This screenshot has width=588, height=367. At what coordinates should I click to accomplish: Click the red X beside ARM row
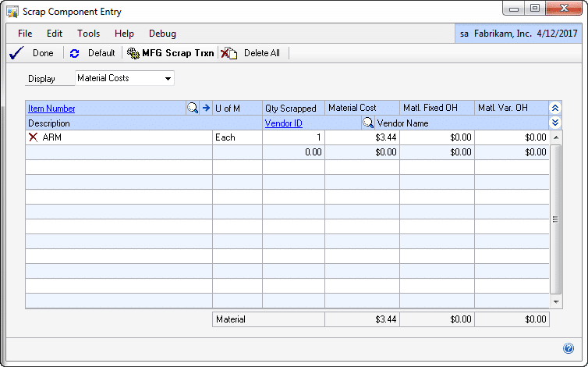click(33, 137)
